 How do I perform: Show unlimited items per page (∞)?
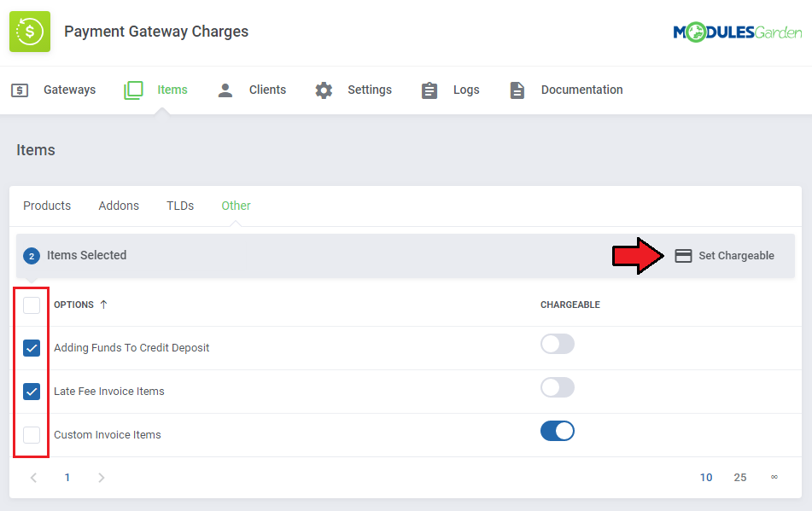(774, 477)
